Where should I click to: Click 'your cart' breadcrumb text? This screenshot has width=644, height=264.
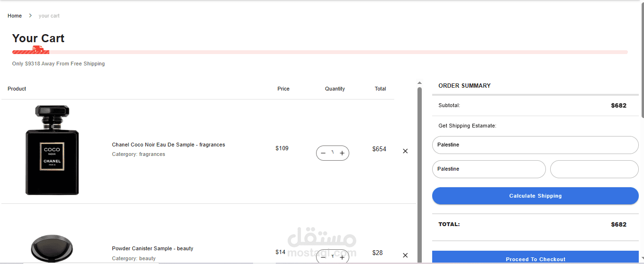tap(49, 16)
